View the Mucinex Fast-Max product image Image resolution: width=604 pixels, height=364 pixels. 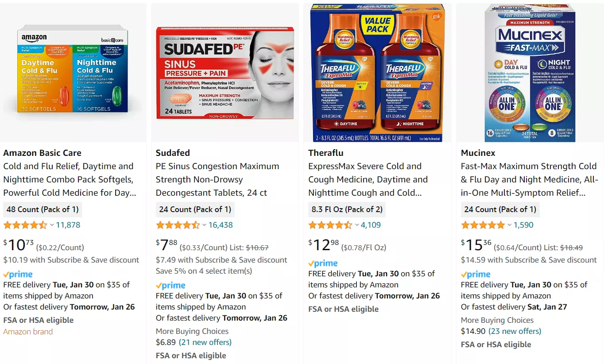point(530,73)
